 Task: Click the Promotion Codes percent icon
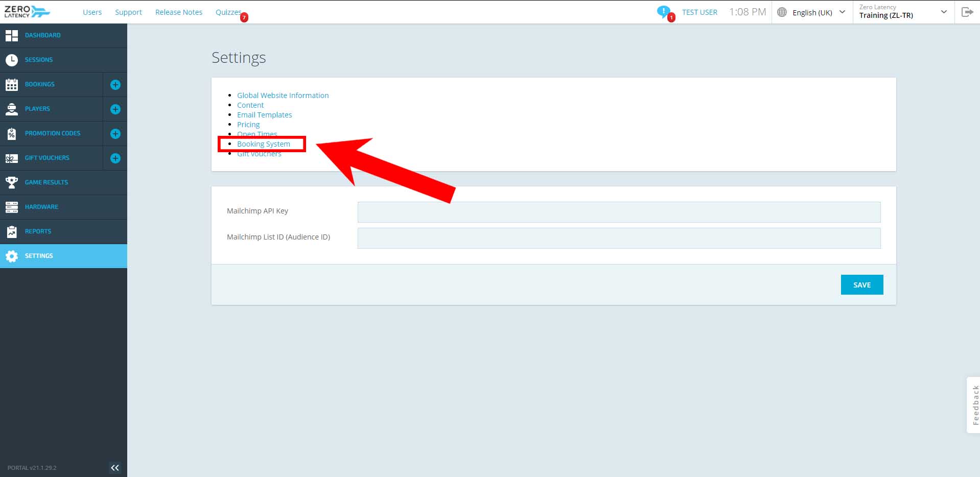(x=12, y=133)
